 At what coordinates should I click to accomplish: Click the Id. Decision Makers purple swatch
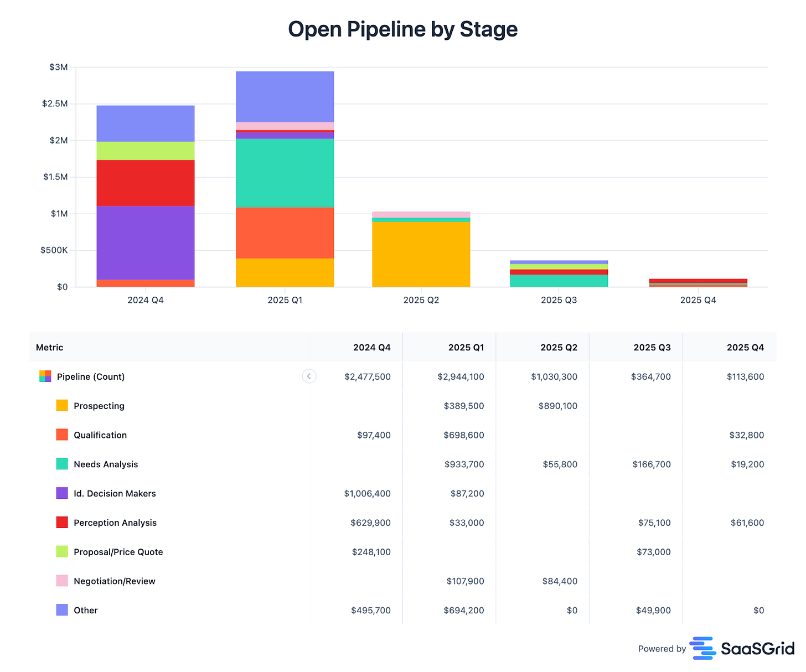(61, 493)
